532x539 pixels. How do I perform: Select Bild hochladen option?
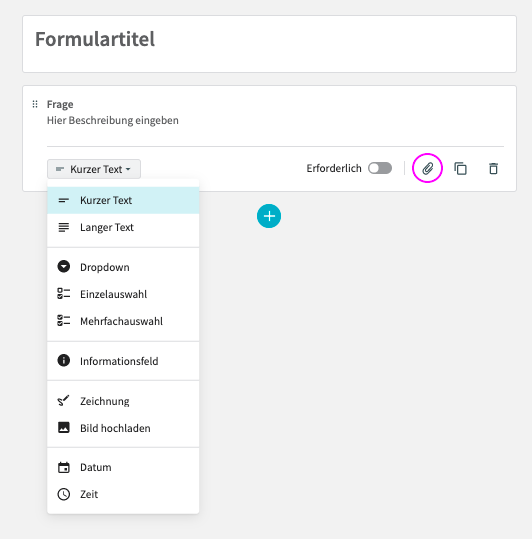[x=123, y=428]
